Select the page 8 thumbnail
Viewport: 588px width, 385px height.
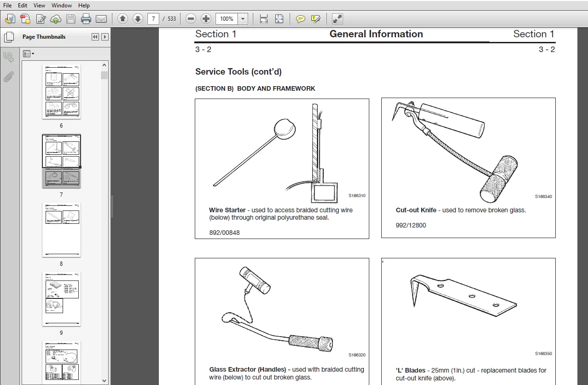pos(62,230)
